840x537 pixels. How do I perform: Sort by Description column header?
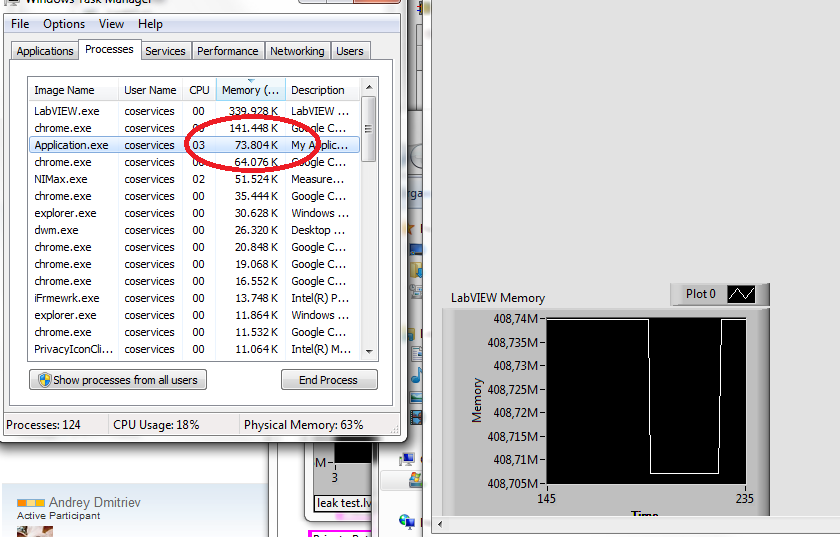pos(322,90)
